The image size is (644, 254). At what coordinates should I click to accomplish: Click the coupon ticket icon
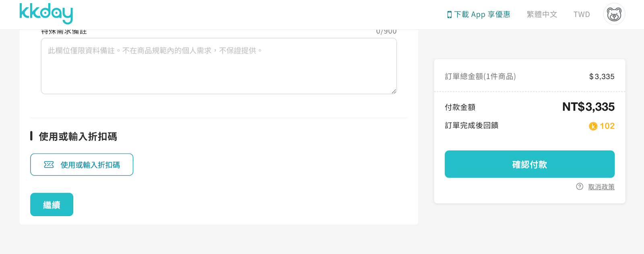click(x=49, y=164)
